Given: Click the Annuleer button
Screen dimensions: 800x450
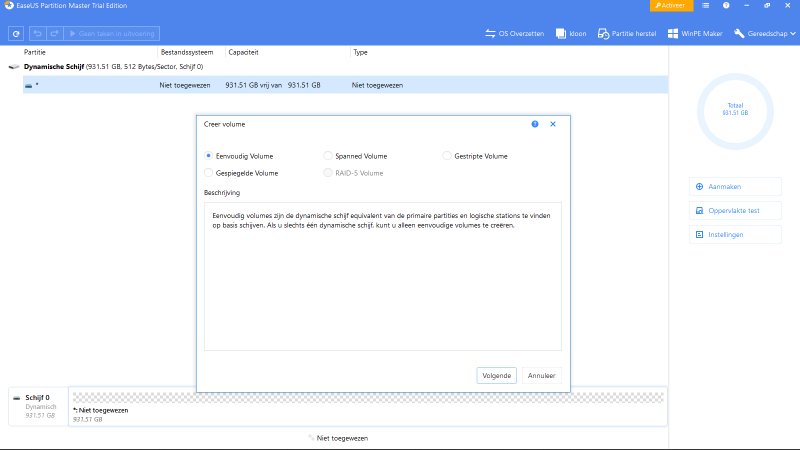Looking at the screenshot, I should pos(541,376).
